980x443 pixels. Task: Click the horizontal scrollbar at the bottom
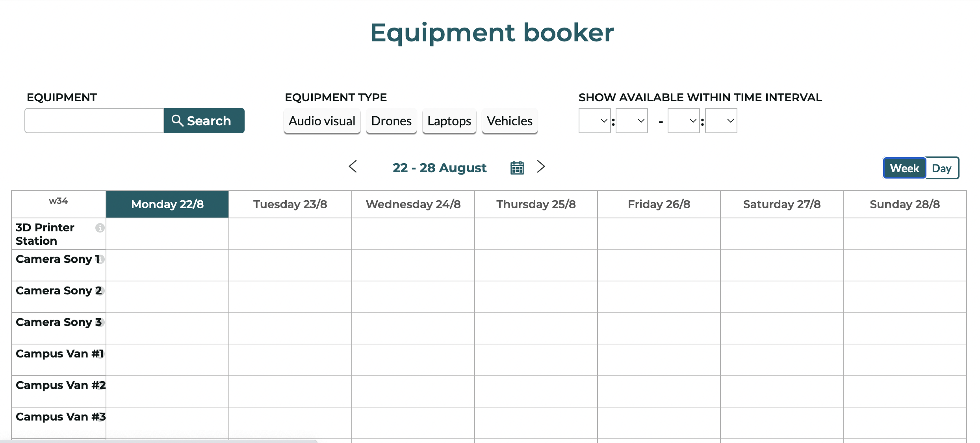click(x=158, y=441)
